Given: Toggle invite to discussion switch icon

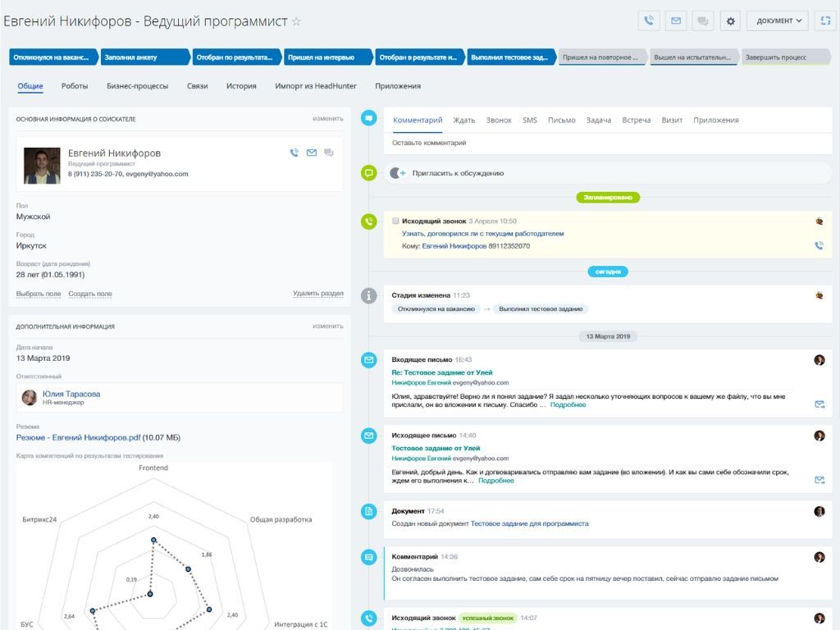Looking at the screenshot, I should click(398, 173).
